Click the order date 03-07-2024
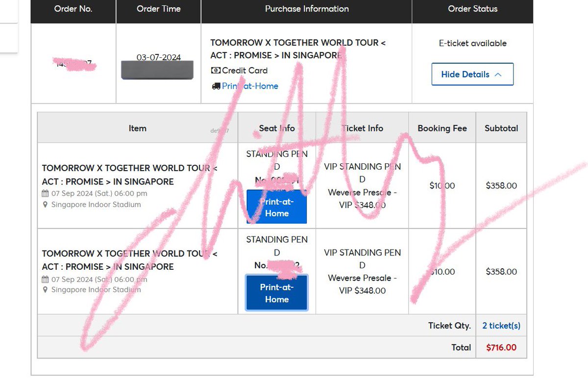The image size is (588, 383). (158, 57)
